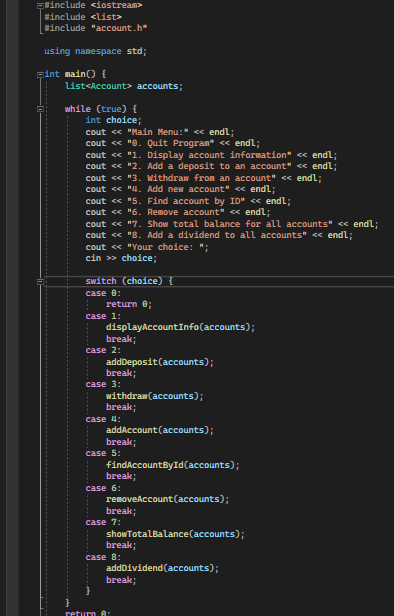Image resolution: width=394 pixels, height=616 pixels.
Task: Click the addDividend(accounts) call
Action: (163, 568)
